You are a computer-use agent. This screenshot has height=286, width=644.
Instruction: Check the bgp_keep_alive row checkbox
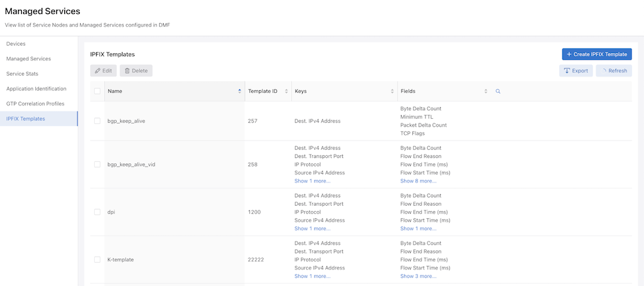[x=97, y=121]
